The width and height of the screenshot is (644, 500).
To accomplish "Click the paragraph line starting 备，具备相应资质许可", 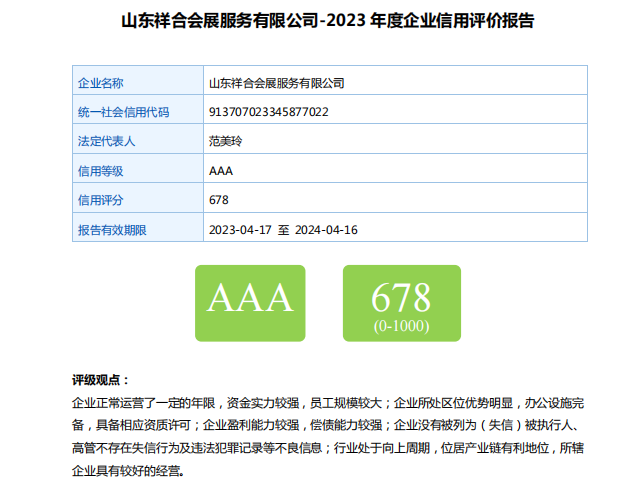I will pos(326,425).
